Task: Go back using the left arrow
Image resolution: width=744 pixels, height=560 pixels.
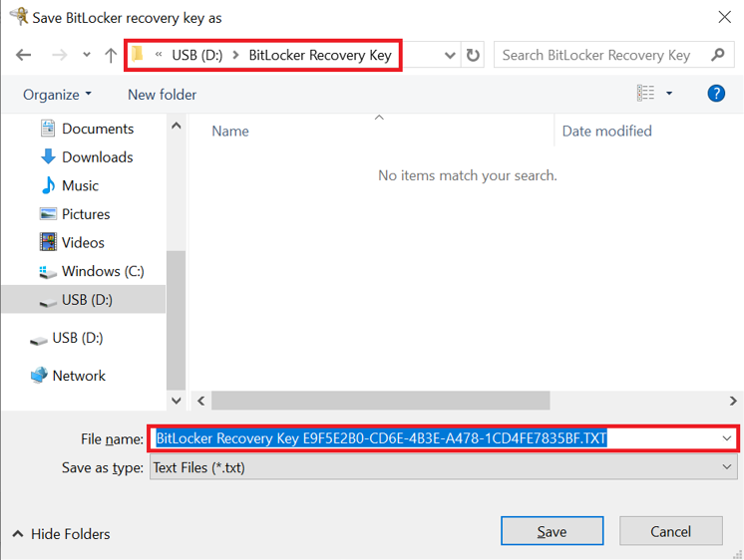Action: [x=23, y=55]
